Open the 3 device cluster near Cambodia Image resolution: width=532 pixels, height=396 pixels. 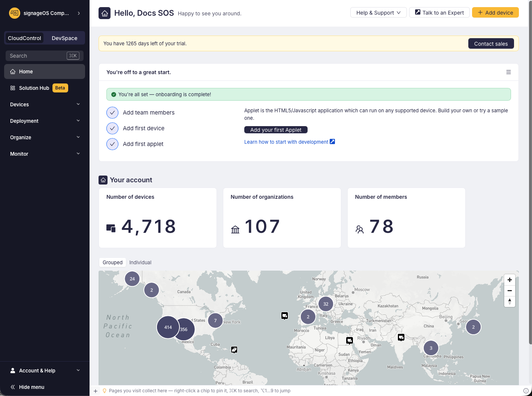(x=431, y=348)
